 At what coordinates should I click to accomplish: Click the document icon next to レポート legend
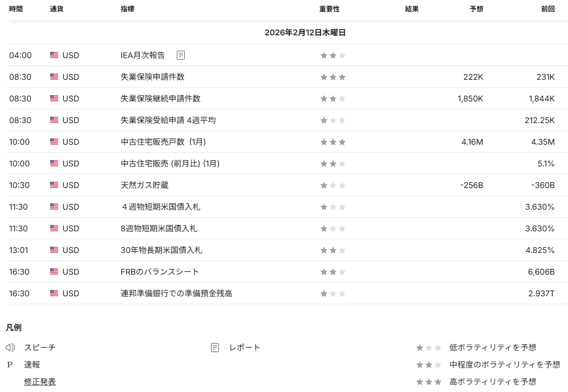[215, 348]
